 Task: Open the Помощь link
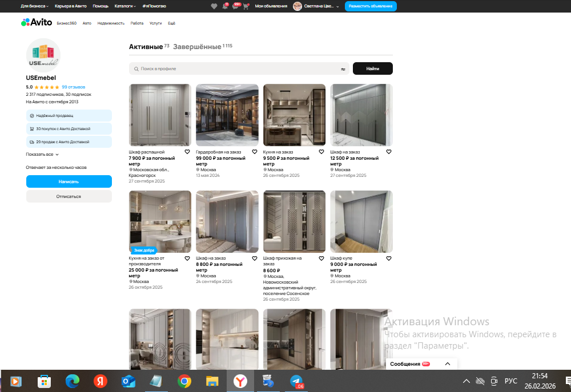(100, 6)
